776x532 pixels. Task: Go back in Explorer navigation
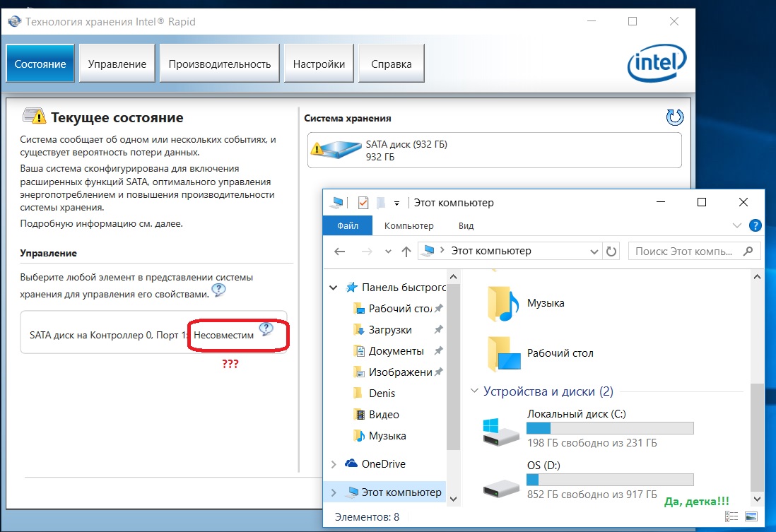click(x=339, y=252)
